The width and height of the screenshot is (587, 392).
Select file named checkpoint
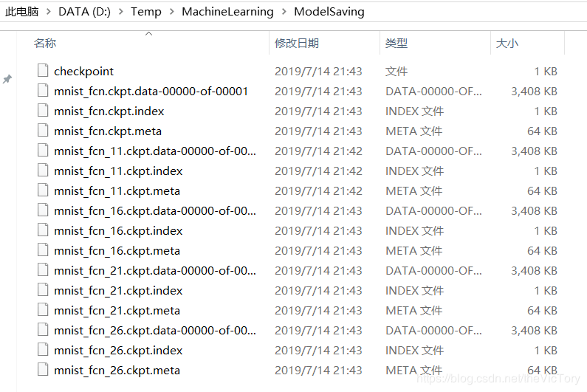(83, 71)
